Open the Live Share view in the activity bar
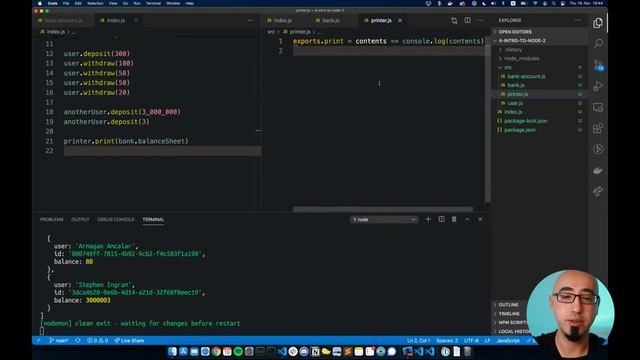 [598, 191]
